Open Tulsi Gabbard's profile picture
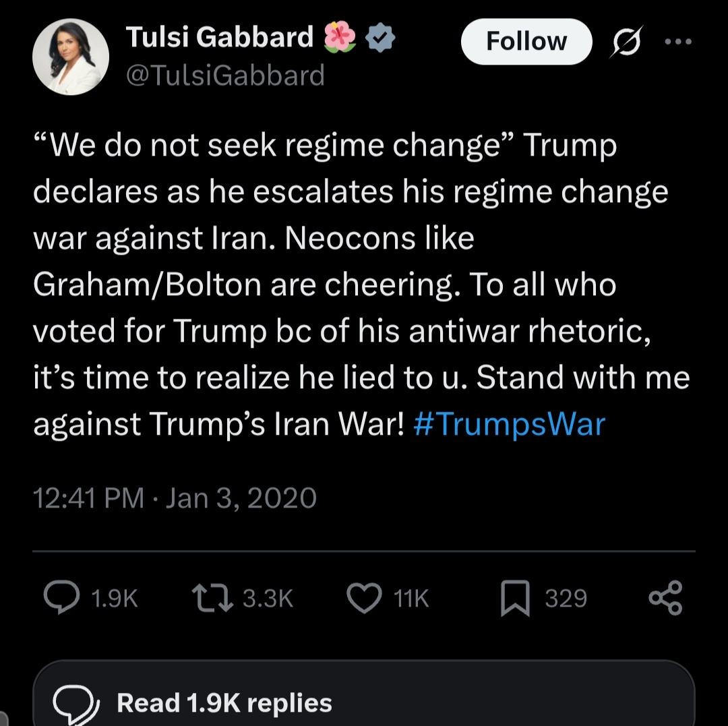Screen dimensions: 728x726 (x=71, y=56)
